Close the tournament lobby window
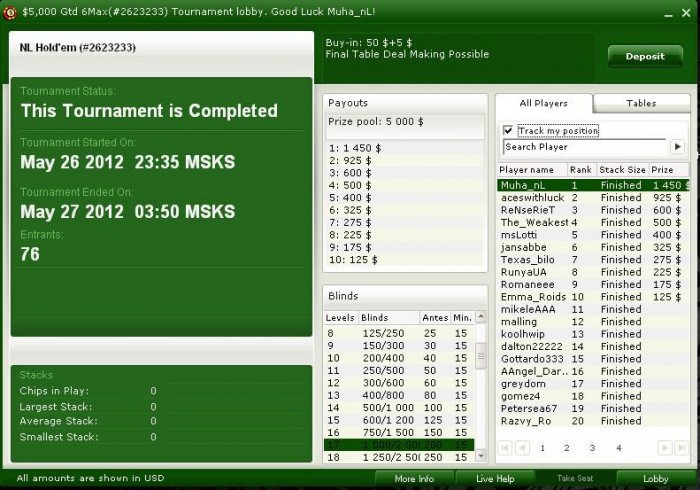 [686, 13]
